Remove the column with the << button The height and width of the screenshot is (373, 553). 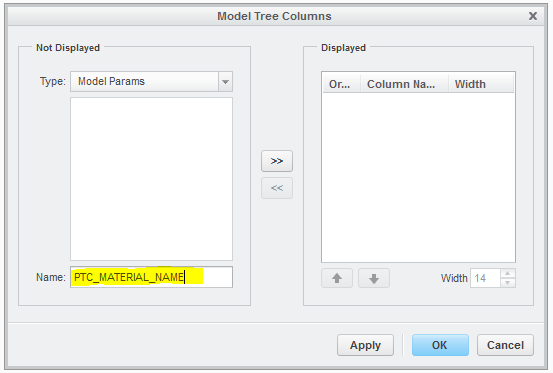point(277,188)
